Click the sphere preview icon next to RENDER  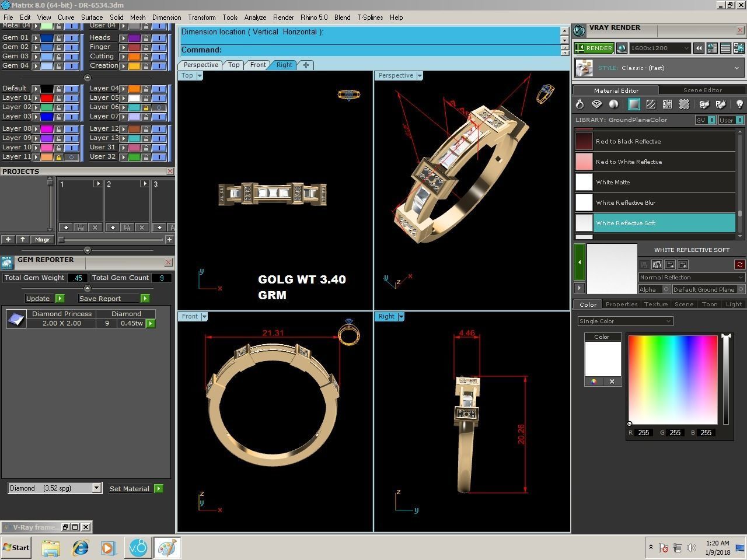coord(622,48)
